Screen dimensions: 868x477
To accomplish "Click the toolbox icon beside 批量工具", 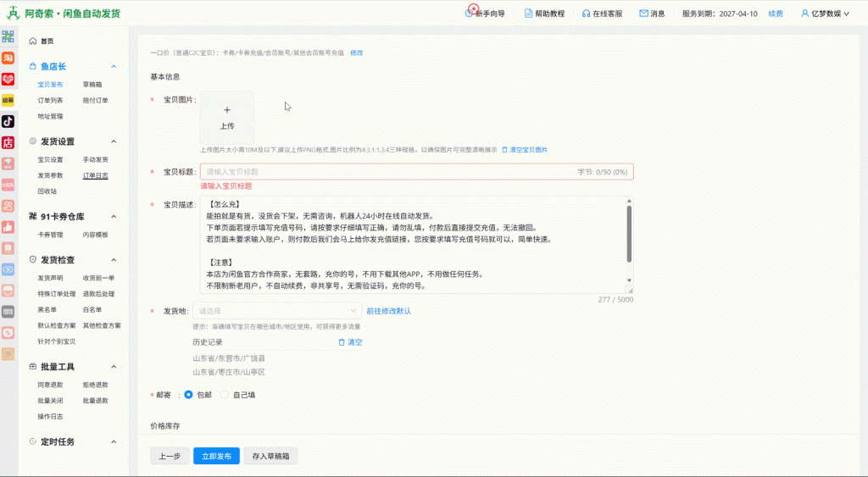I will [33, 366].
